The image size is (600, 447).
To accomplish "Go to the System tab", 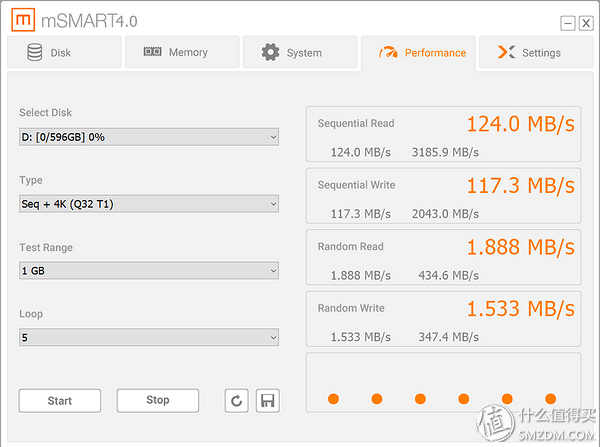I will 300,52.
